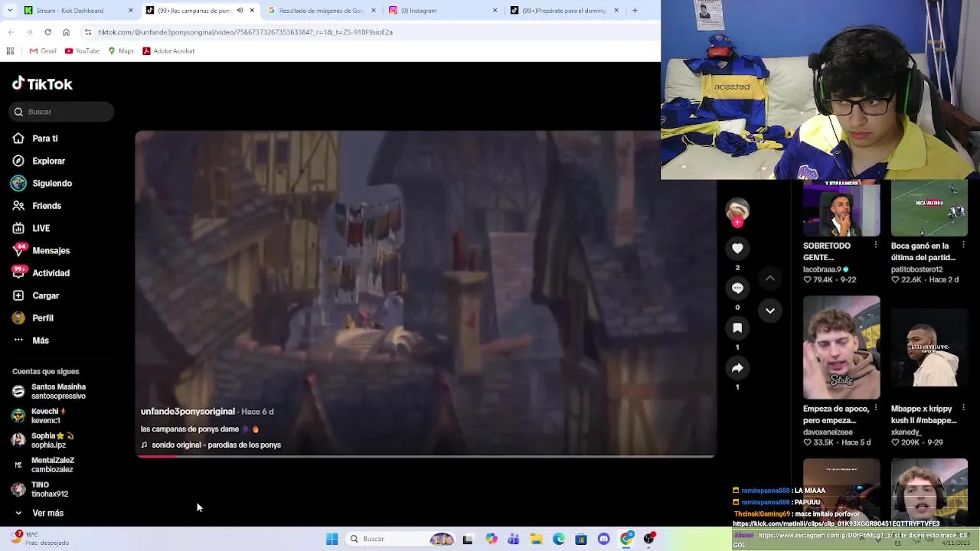
Task: Click the Buscar search field in TikTok
Action: tap(61, 112)
